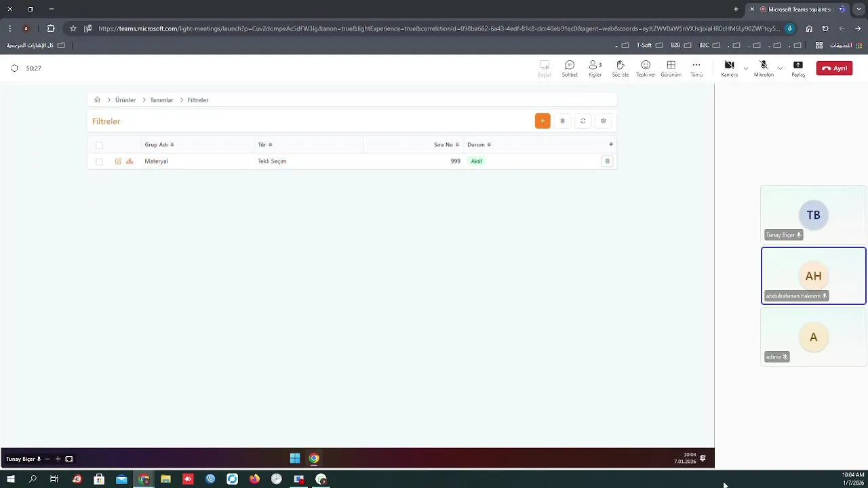This screenshot has height=488, width=868.
Task: Click the trash icon in Filtreler header
Action: pos(562,121)
